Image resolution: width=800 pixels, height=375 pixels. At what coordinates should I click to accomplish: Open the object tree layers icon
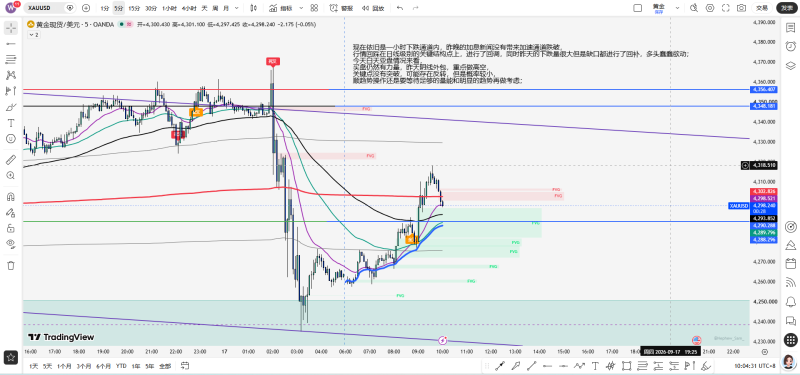[790, 65]
